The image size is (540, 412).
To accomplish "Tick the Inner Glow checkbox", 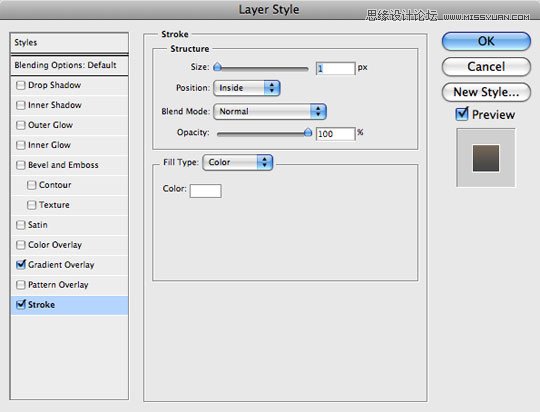I will click(x=21, y=145).
